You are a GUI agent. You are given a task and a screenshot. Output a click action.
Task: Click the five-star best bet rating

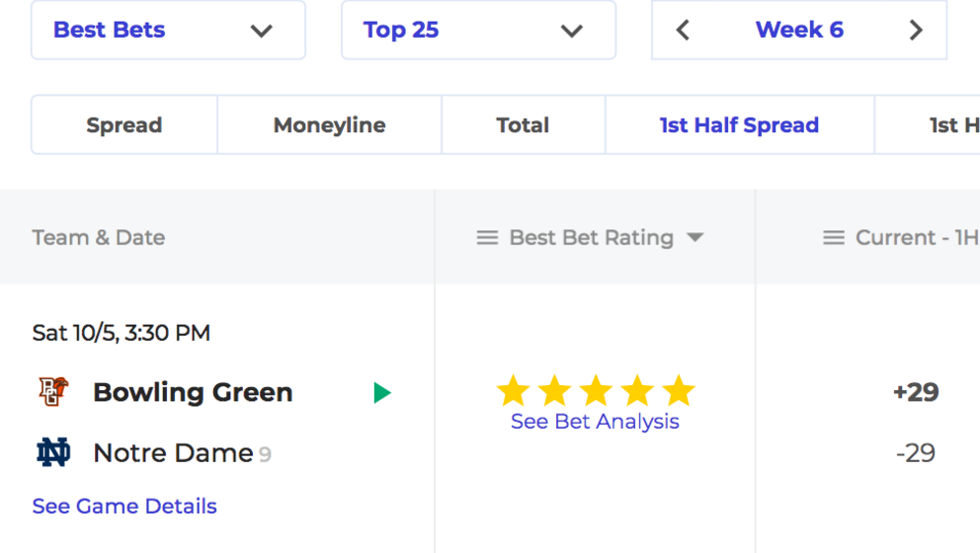tap(596, 391)
